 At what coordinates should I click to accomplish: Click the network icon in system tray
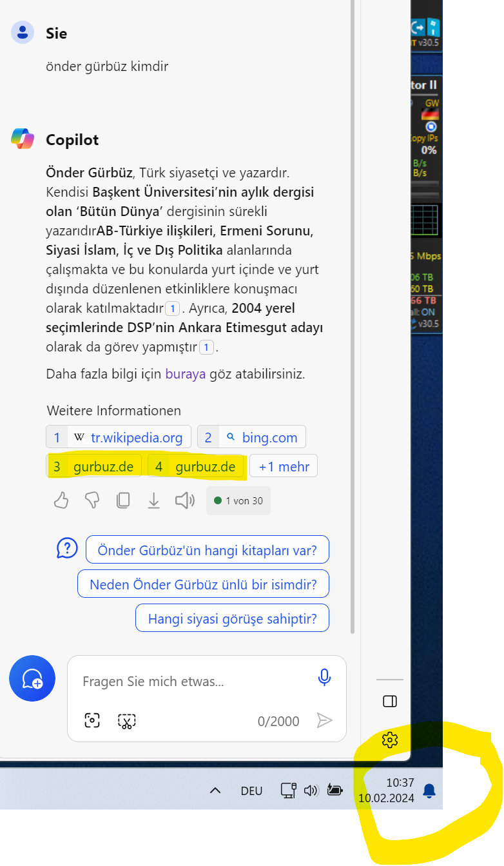pos(288,790)
